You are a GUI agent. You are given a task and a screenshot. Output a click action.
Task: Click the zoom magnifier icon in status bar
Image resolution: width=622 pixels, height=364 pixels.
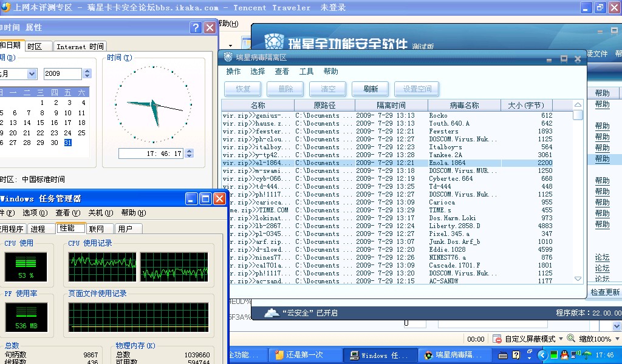571,339
